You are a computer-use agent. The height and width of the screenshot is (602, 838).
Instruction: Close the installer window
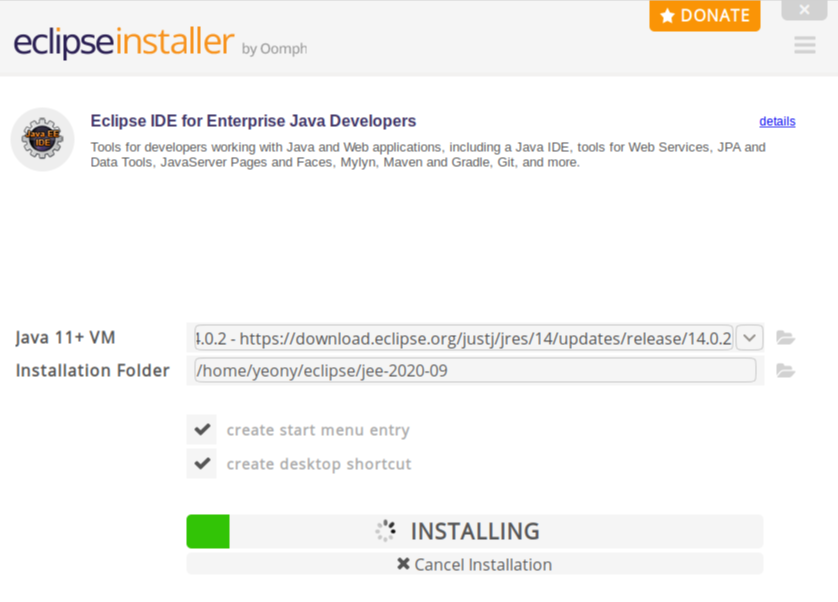coord(804,10)
